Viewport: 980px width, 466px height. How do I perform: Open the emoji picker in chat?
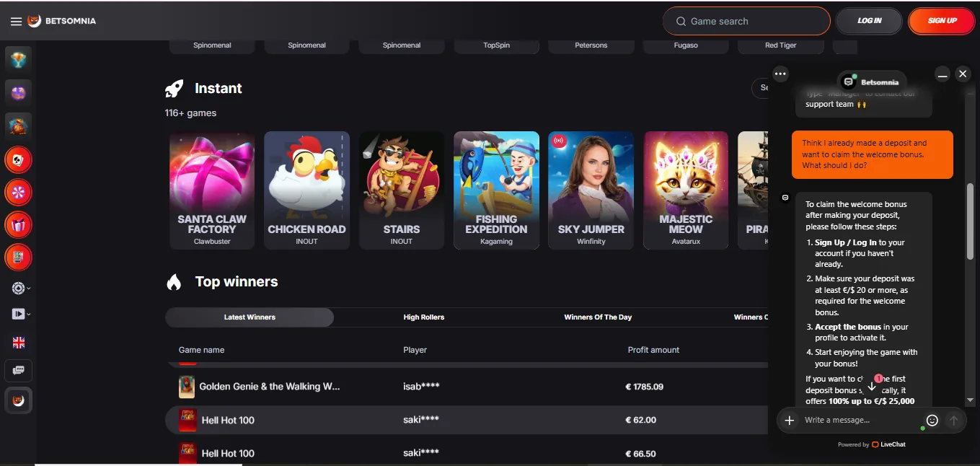point(932,420)
